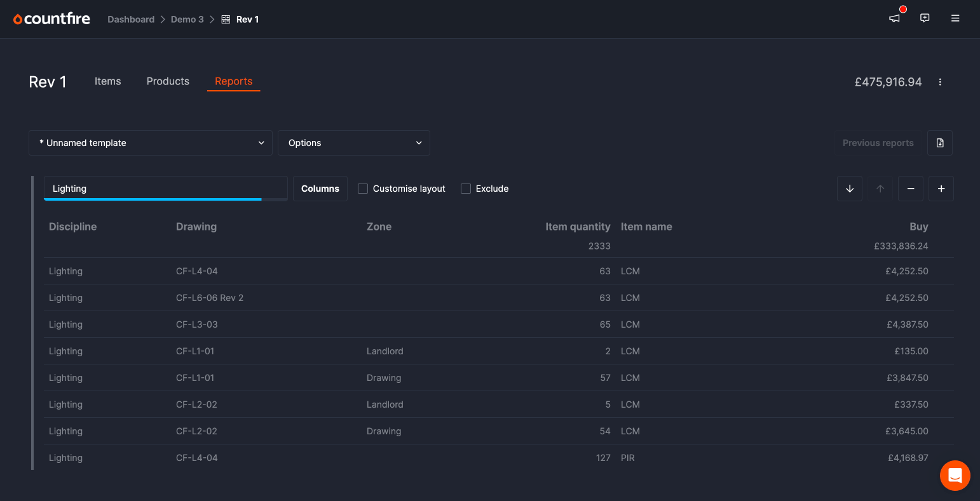This screenshot has height=501, width=980.
Task: Click the £3,847.50 buy value
Action: [x=908, y=378]
